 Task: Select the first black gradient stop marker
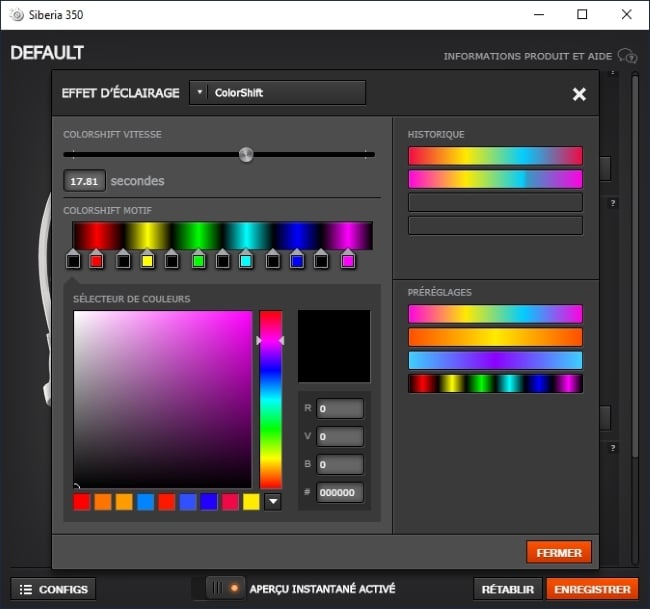(x=73, y=259)
